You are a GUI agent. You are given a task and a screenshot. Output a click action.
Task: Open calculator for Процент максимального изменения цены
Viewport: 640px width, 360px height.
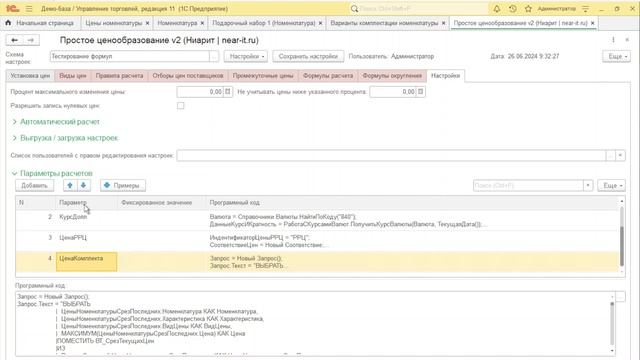pyautogui.click(x=228, y=92)
